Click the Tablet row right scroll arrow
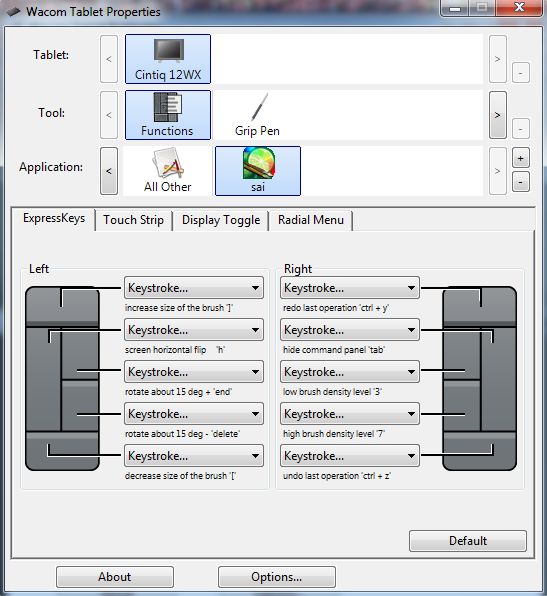 pyautogui.click(x=498, y=59)
